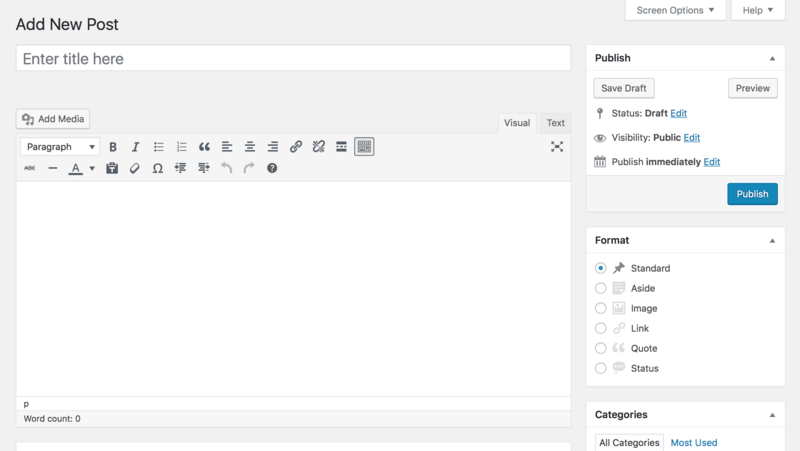800x451 pixels.
Task: Click the insert link icon
Action: point(296,147)
